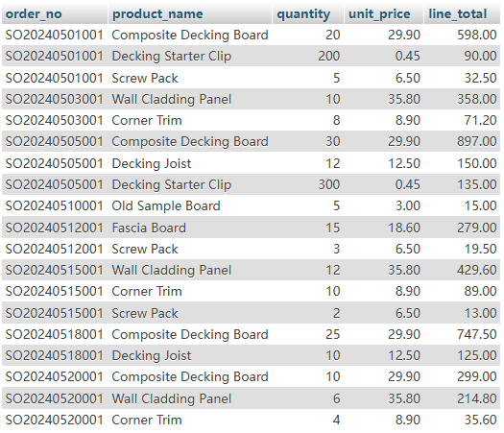504x433 pixels.
Task: Select the line total 35.60 cell
Action: 480,420
